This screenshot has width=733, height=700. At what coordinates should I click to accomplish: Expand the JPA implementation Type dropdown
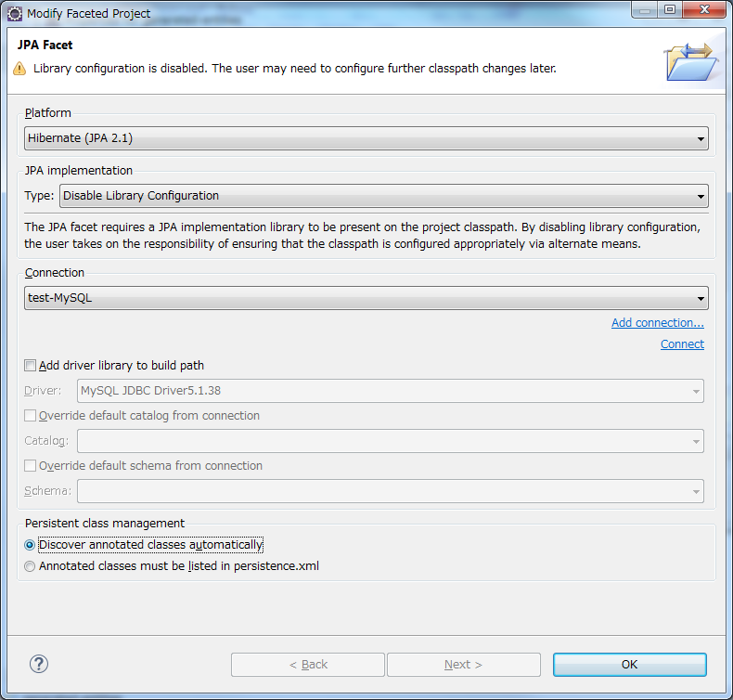point(384,196)
